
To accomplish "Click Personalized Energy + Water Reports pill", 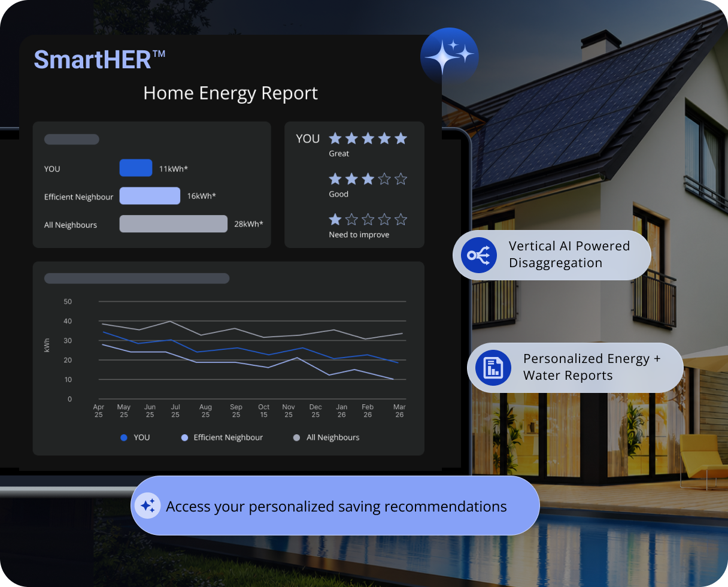I will 575,367.
